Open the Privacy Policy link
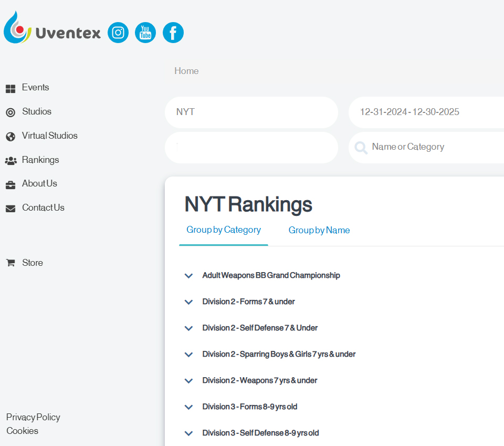 click(33, 417)
